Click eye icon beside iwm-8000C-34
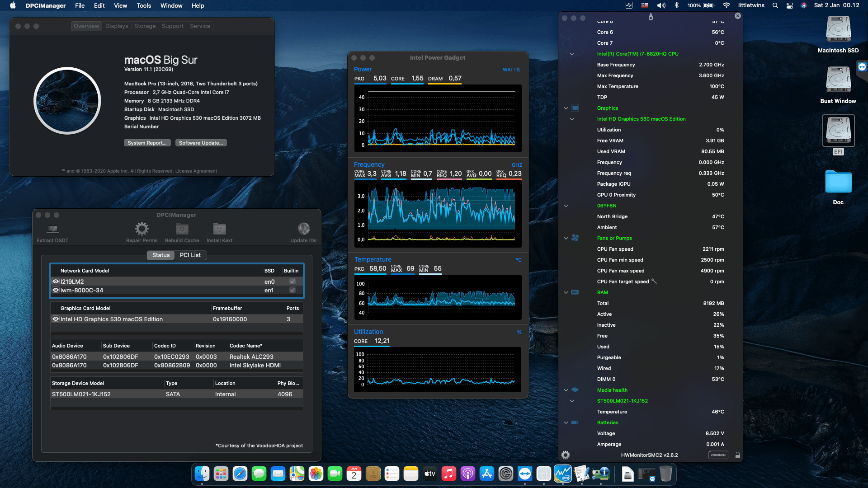Image resolution: width=868 pixels, height=488 pixels. click(x=56, y=290)
